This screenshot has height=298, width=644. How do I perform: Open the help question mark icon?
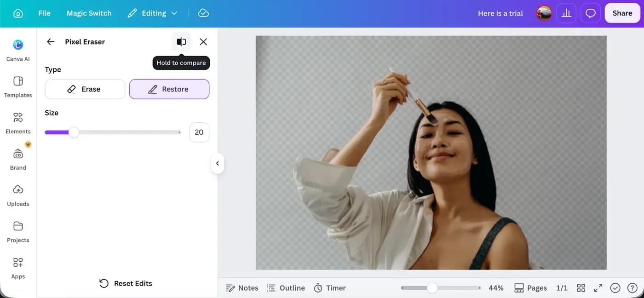632,288
